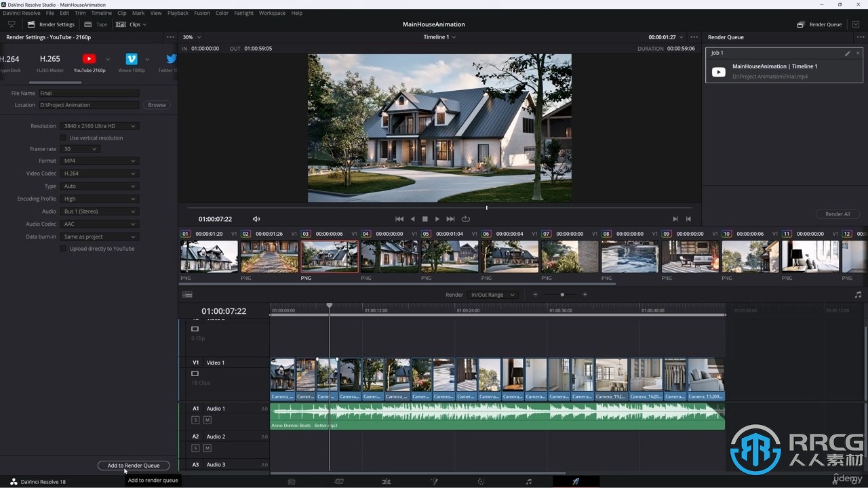Open the Fairlight menu
868x488 pixels.
[243, 13]
